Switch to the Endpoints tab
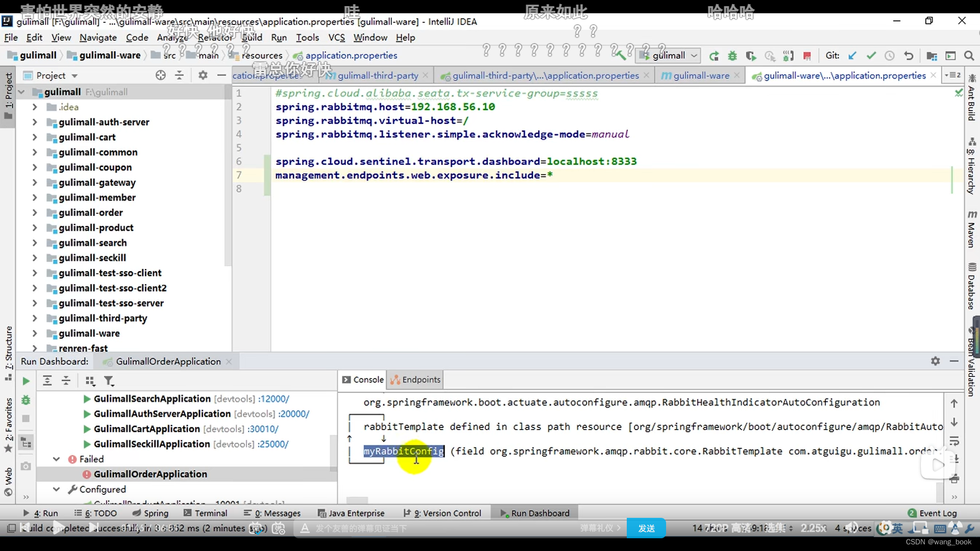Viewport: 980px width, 551px height. pos(415,380)
